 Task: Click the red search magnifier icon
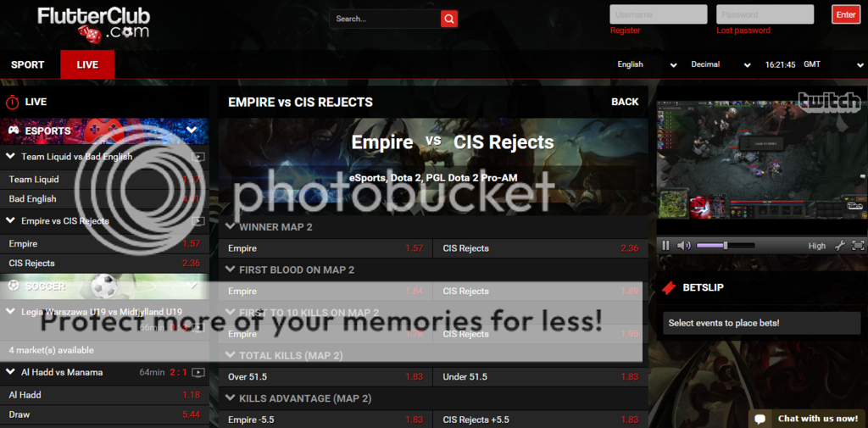pyautogui.click(x=449, y=19)
